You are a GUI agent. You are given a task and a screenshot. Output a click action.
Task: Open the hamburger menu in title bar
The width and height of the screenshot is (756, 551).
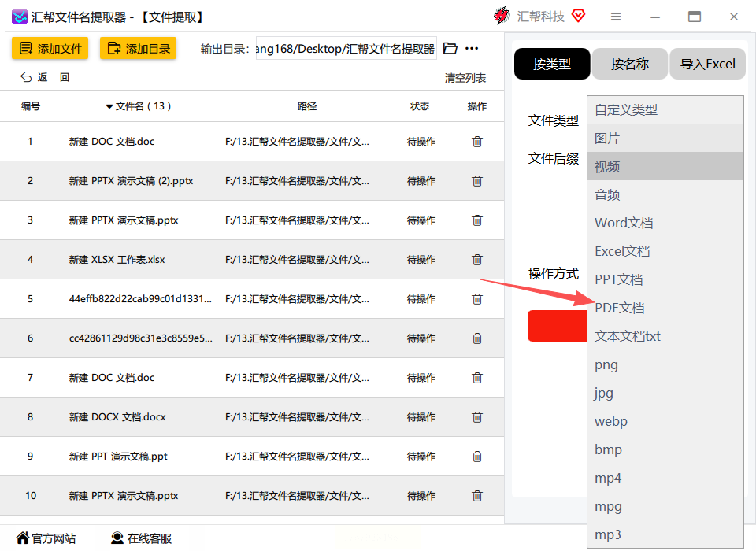click(616, 17)
